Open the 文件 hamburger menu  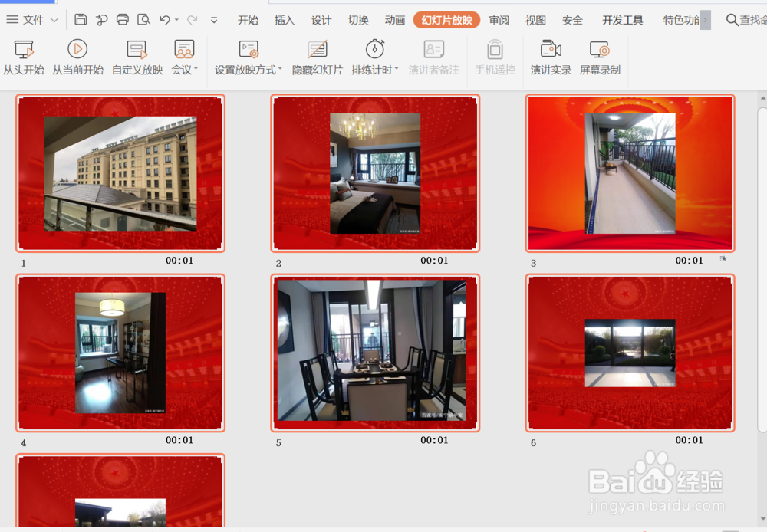[x=12, y=20]
